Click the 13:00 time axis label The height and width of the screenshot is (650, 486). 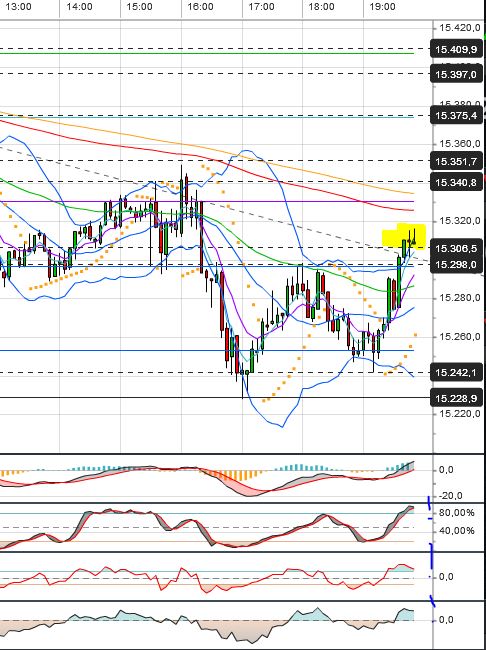(x=19, y=7)
